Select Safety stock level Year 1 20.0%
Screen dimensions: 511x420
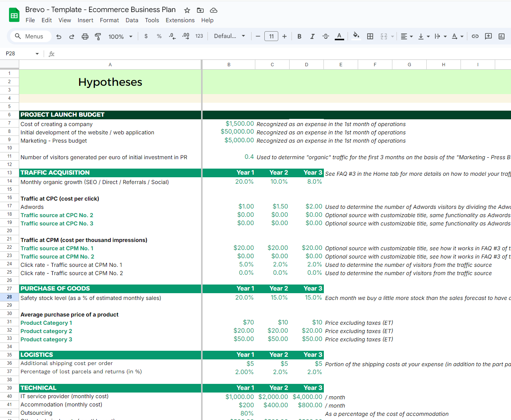(x=229, y=297)
